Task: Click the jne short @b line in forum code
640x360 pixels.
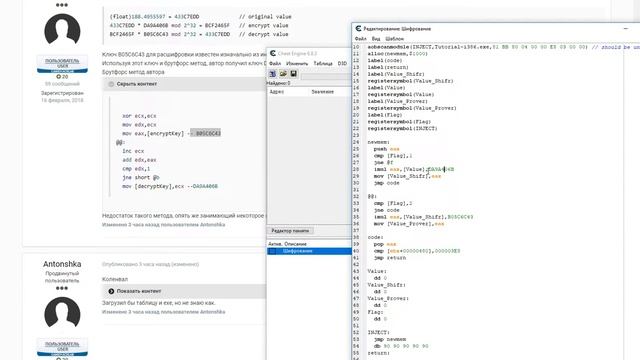Action: click(x=141, y=178)
